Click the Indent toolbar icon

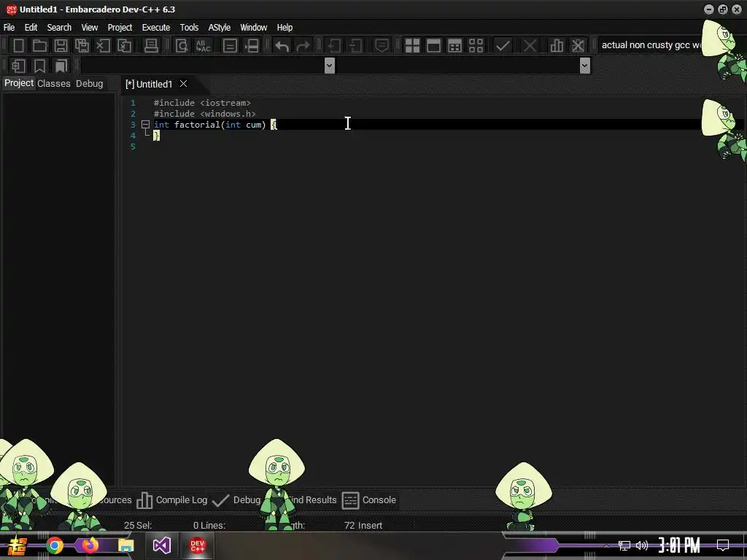pos(334,46)
